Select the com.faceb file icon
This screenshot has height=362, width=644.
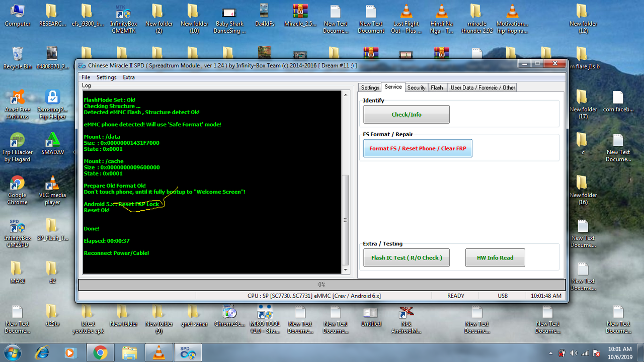point(618,101)
